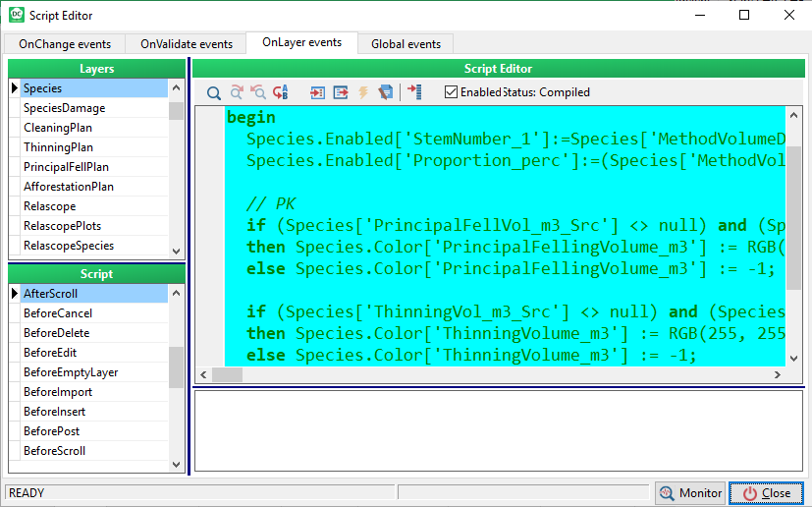This screenshot has width=812, height=507.
Task: Click the Close button at bottom right
Action: coord(767,493)
